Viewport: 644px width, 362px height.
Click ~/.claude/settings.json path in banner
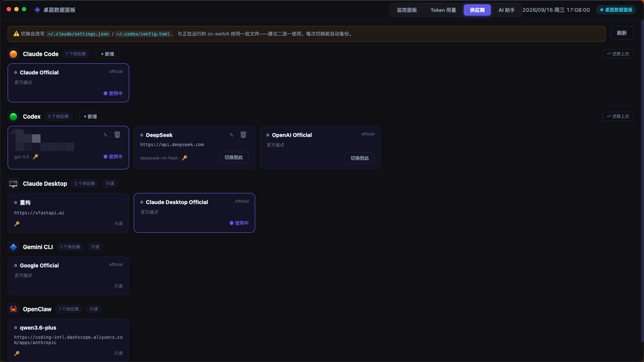pyautogui.click(x=78, y=34)
